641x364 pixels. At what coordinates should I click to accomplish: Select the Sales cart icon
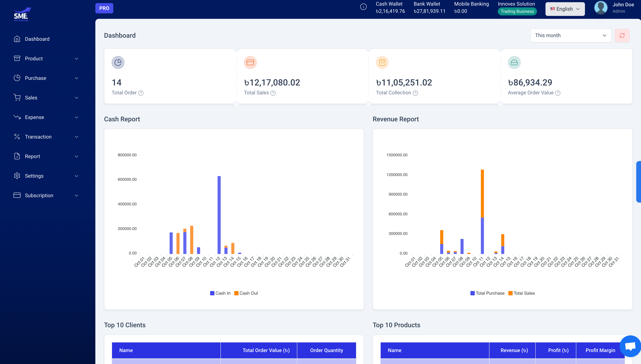click(17, 97)
